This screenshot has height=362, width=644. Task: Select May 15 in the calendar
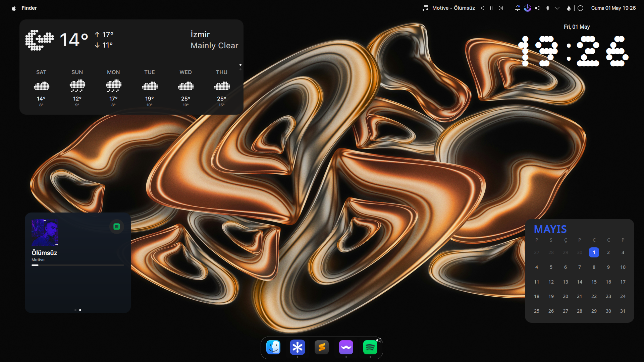click(x=594, y=282)
